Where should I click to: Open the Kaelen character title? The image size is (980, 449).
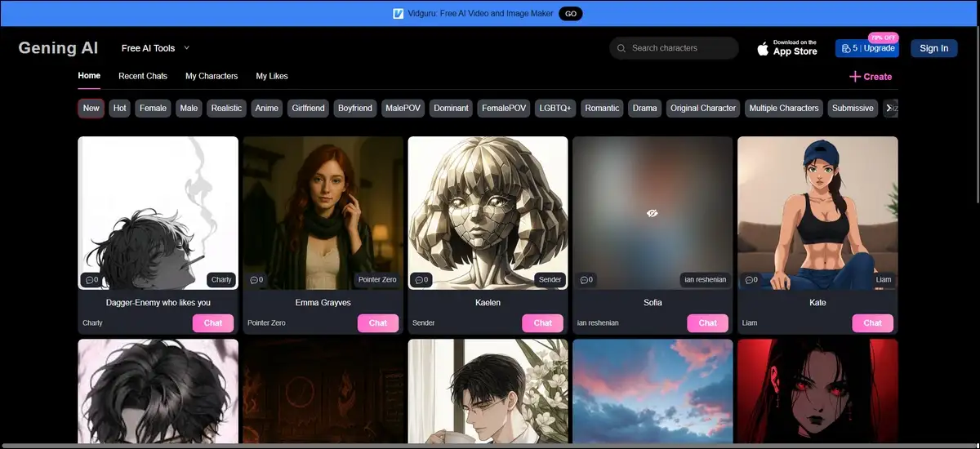pyautogui.click(x=488, y=302)
